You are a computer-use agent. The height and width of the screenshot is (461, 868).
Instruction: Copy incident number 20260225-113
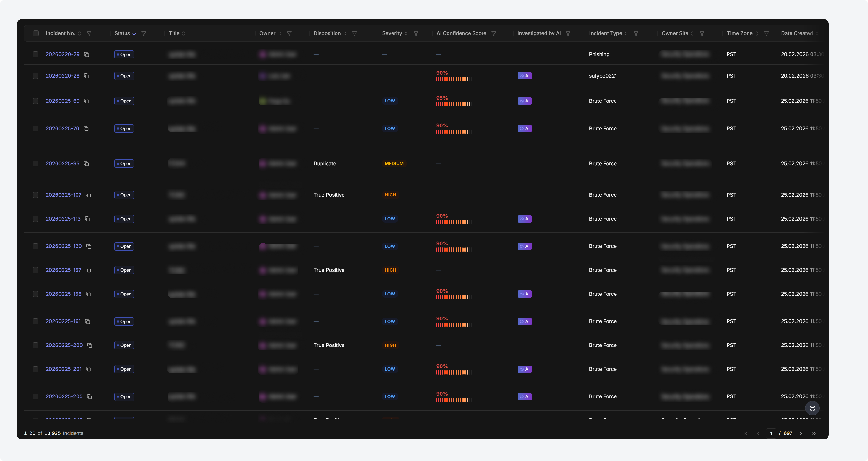pos(88,219)
